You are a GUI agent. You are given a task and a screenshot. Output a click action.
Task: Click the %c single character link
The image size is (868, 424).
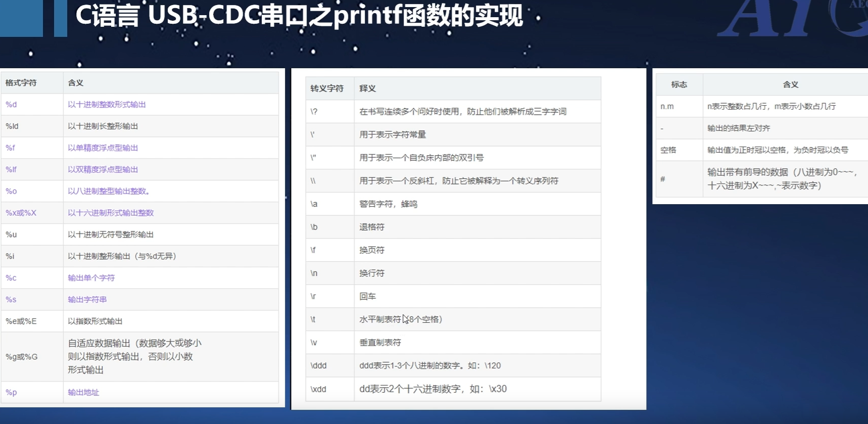[11, 278]
